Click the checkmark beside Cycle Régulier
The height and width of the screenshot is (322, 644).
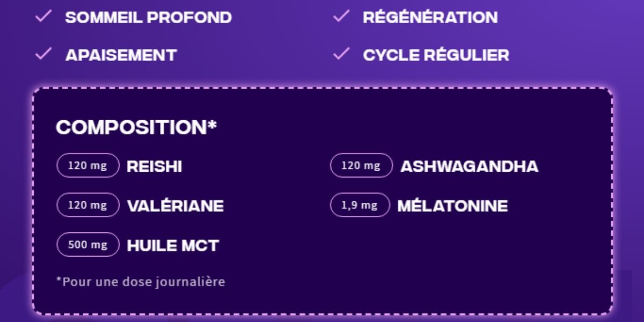point(341,54)
